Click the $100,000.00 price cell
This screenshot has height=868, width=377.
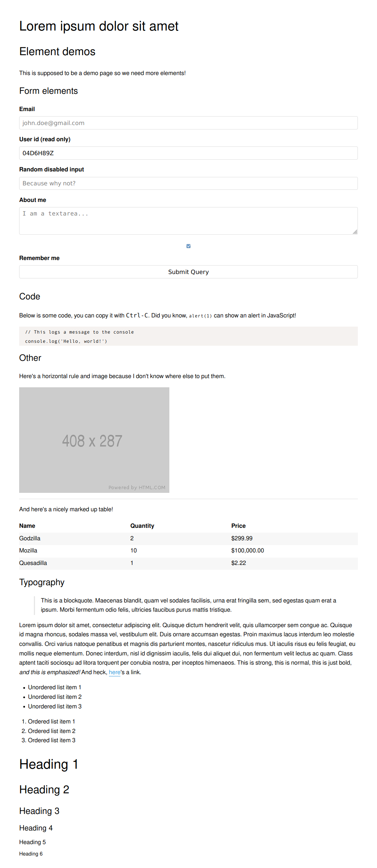[247, 551]
